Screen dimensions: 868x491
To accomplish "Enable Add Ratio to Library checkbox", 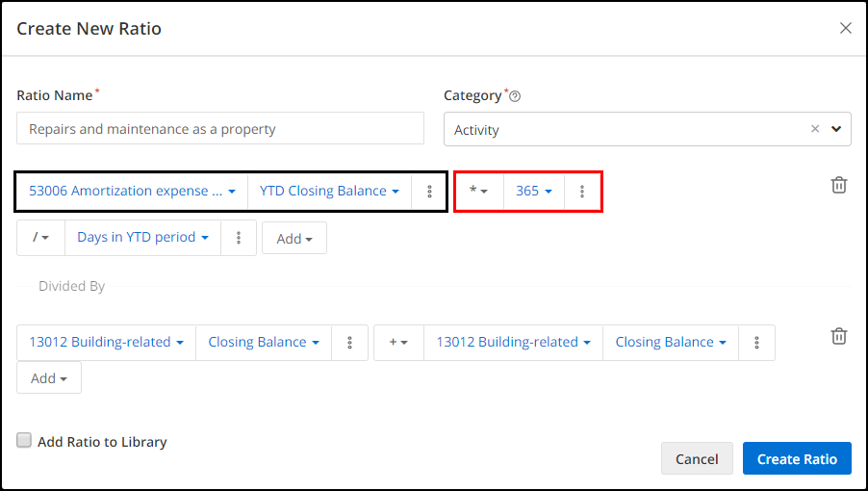I will (24, 441).
